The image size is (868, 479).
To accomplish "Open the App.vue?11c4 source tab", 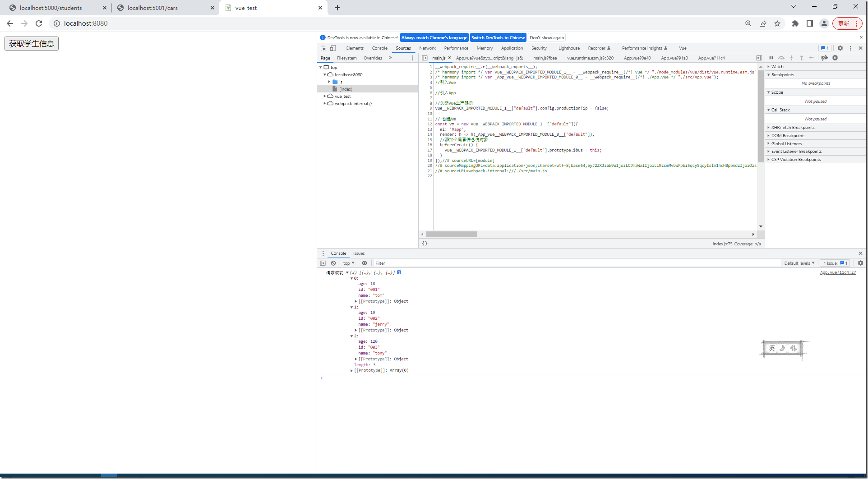I will tap(711, 58).
